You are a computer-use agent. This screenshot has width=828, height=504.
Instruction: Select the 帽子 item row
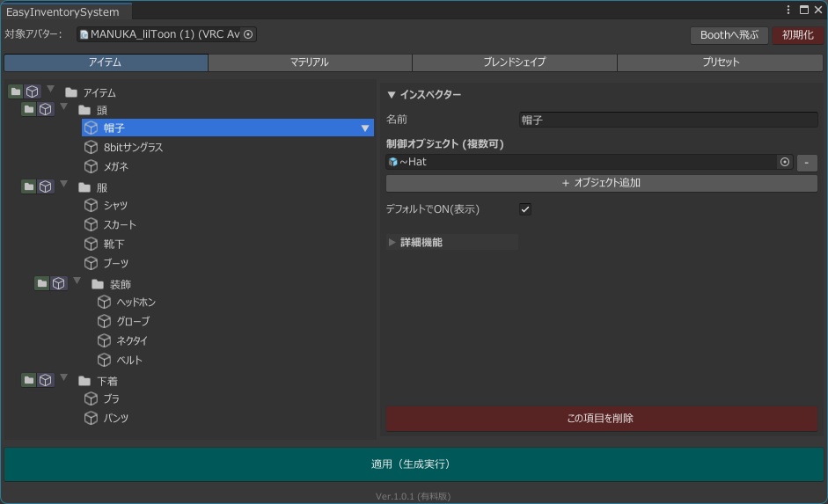click(227, 128)
